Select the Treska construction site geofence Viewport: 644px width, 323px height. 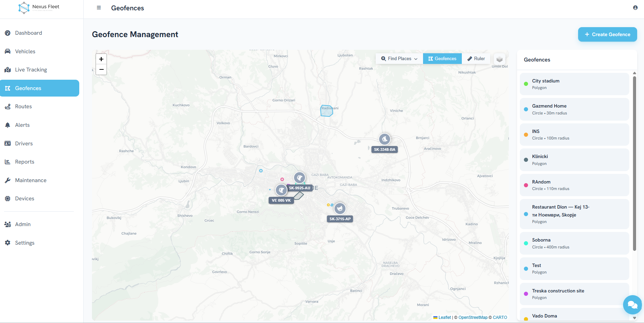click(574, 294)
